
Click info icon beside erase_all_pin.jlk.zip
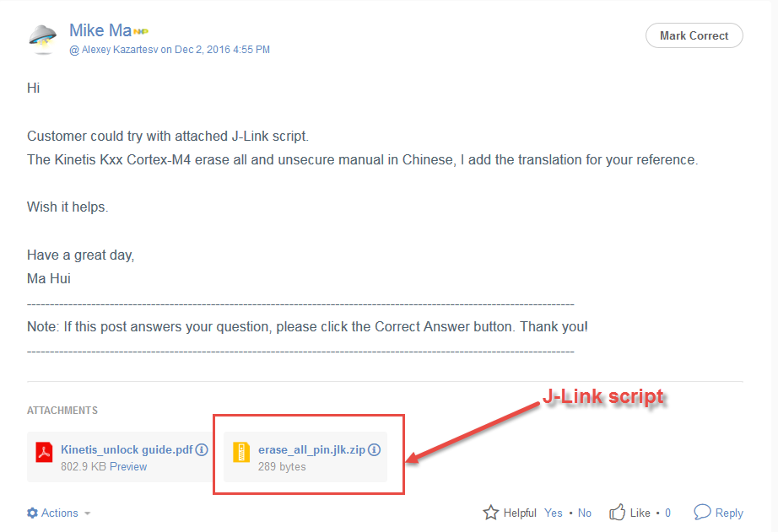point(375,450)
